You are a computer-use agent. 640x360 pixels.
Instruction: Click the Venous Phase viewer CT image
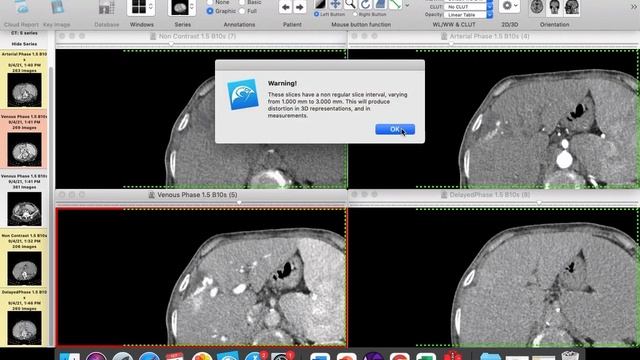(x=201, y=277)
